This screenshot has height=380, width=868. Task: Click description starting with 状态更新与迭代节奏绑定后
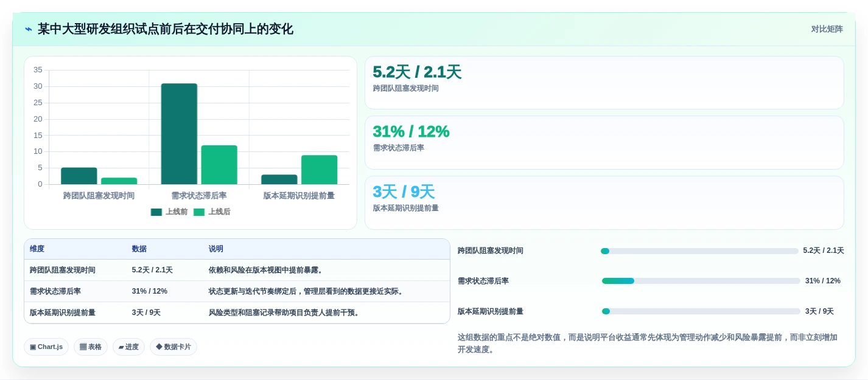pos(307,291)
